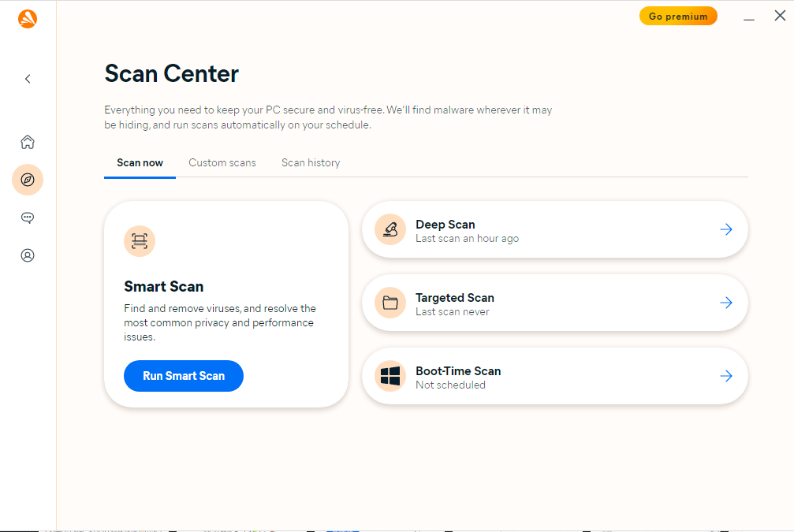The height and width of the screenshot is (532, 794).
Task: Switch to the Scan history tab
Action: [x=311, y=162]
